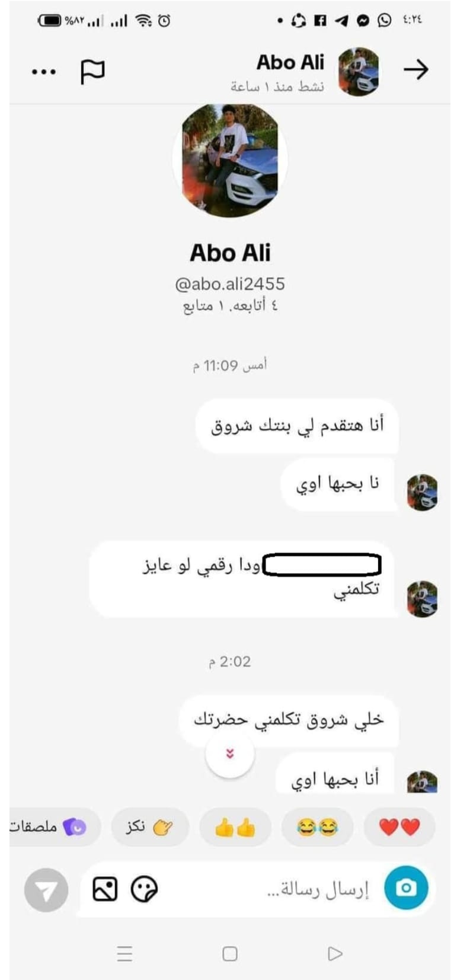View the large Abo Ali profile picture
This screenshot has height=980, width=451.
tap(230, 160)
